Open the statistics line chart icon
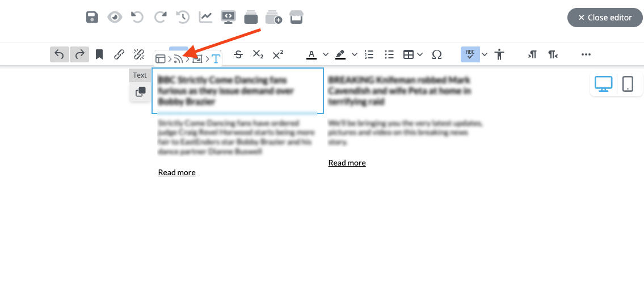 [205, 17]
